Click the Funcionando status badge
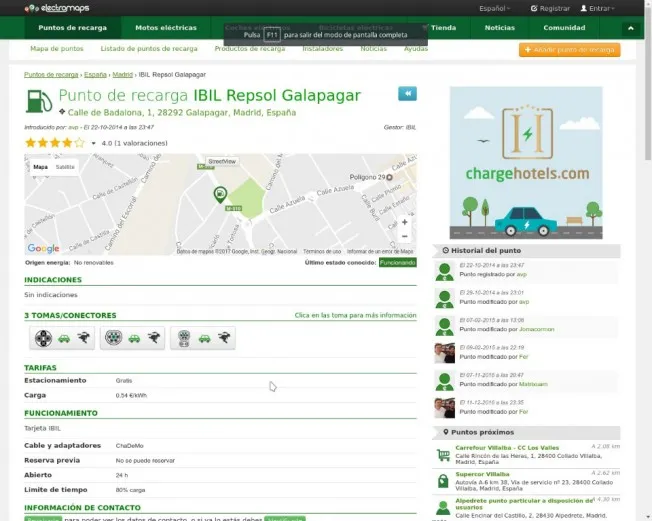This screenshot has width=652, height=521. click(398, 262)
